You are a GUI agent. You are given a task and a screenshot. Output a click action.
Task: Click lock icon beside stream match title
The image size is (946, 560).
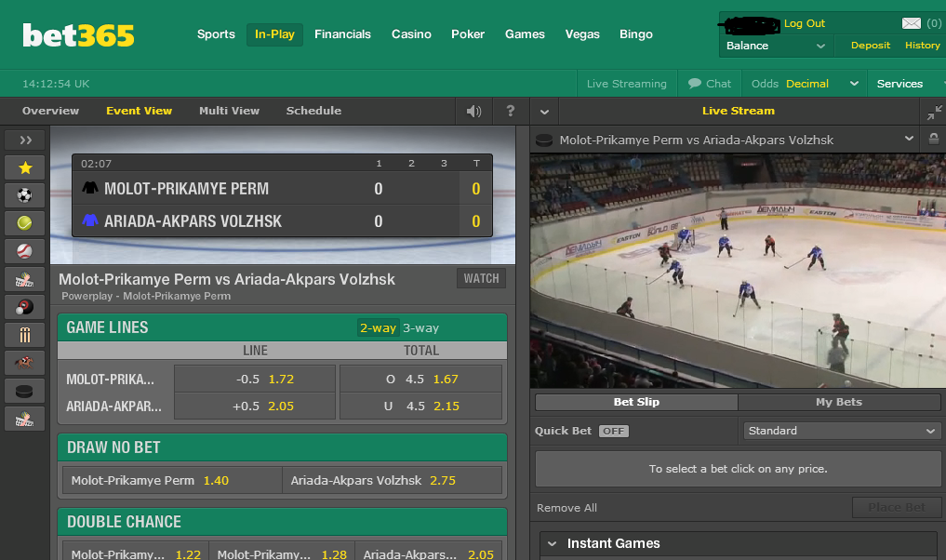(x=933, y=139)
